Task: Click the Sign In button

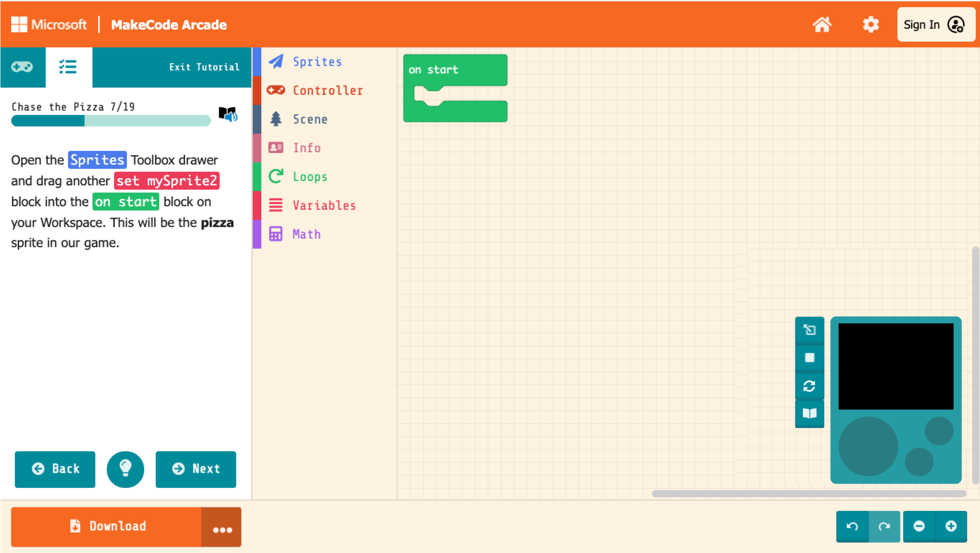Action: [x=936, y=25]
